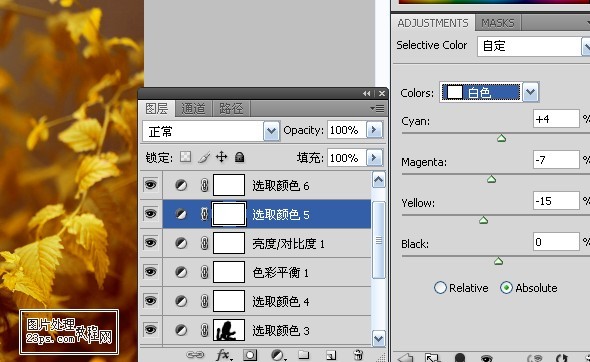Image resolution: width=590 pixels, height=362 pixels.
Task: Click the link layers icon
Action: pyautogui.click(x=195, y=354)
